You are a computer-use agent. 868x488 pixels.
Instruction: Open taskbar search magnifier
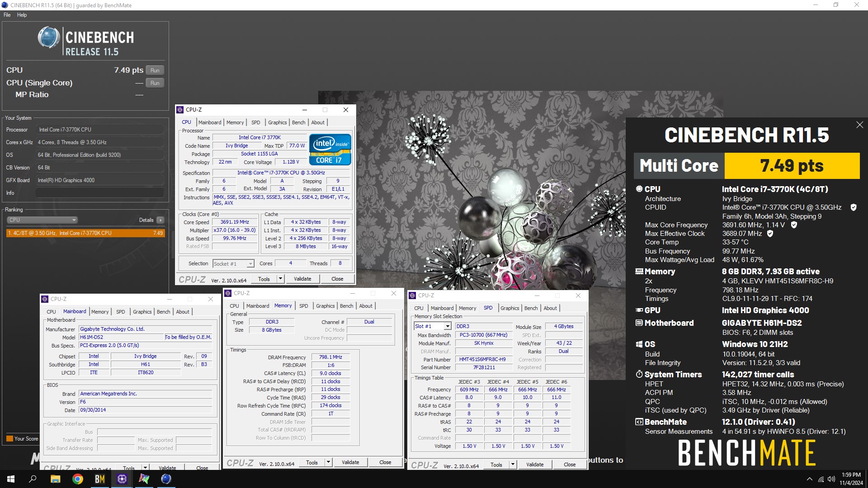33,479
